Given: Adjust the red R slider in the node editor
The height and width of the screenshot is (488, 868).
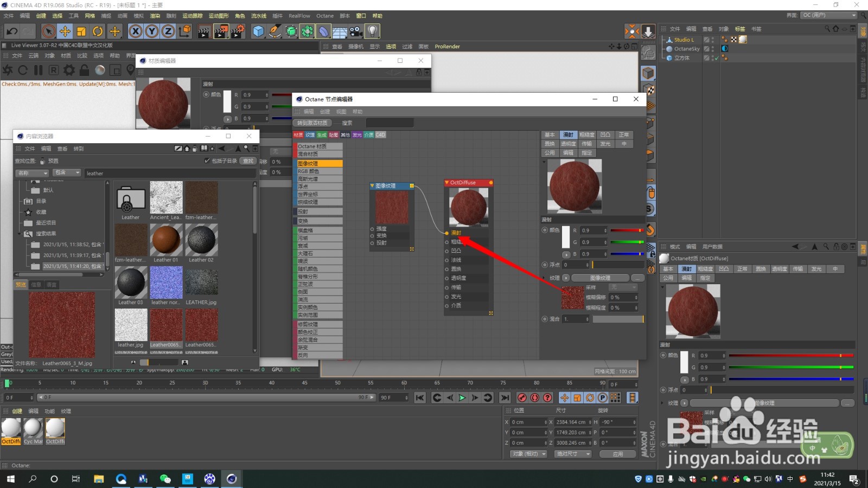Looking at the screenshot, I should (x=627, y=230).
